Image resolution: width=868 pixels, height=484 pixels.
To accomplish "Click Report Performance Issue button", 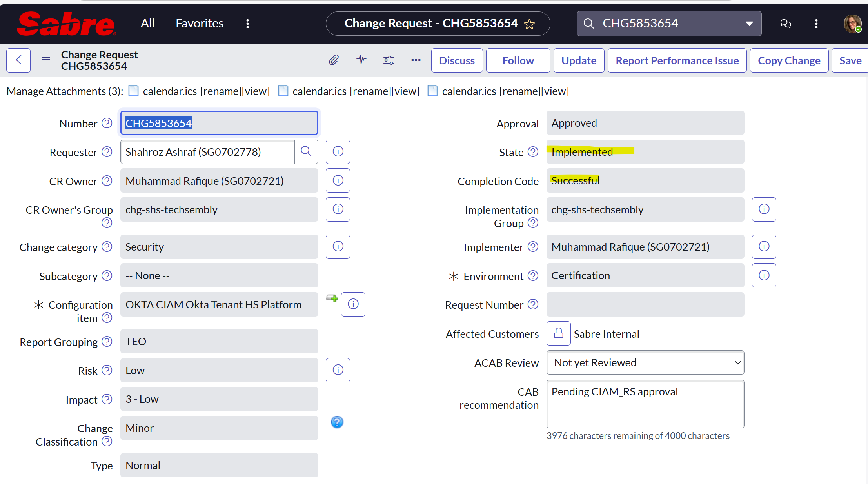I will [x=677, y=60].
